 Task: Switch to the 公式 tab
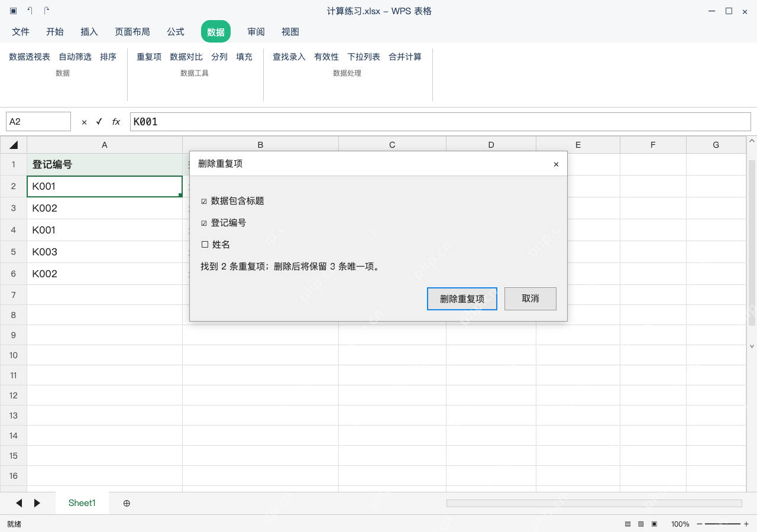(176, 32)
